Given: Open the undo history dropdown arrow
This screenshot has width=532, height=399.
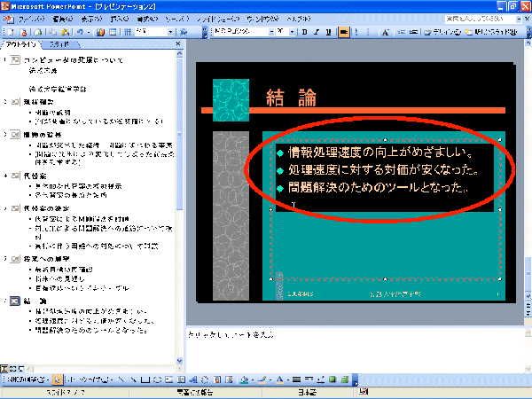Looking at the screenshot, I should point(89,32).
